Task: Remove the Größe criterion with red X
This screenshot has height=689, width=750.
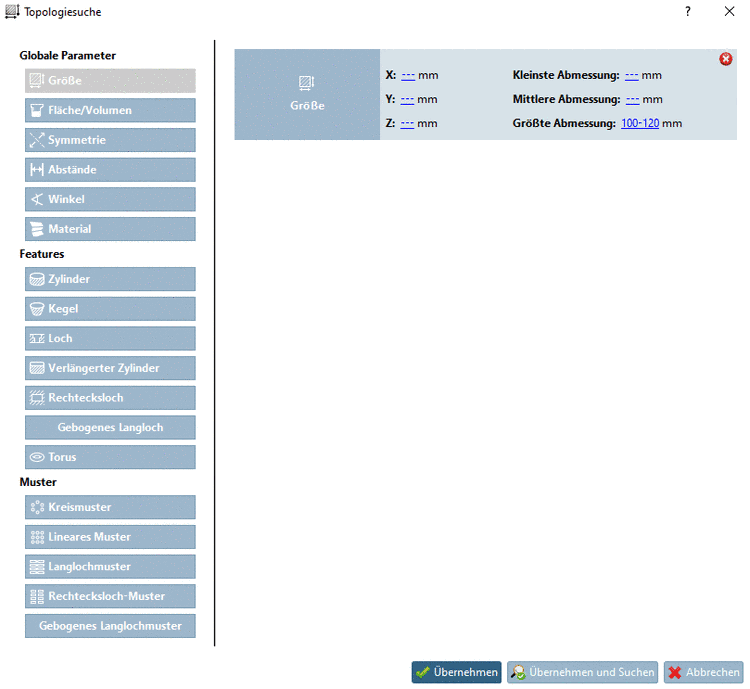Action: pyautogui.click(x=726, y=59)
